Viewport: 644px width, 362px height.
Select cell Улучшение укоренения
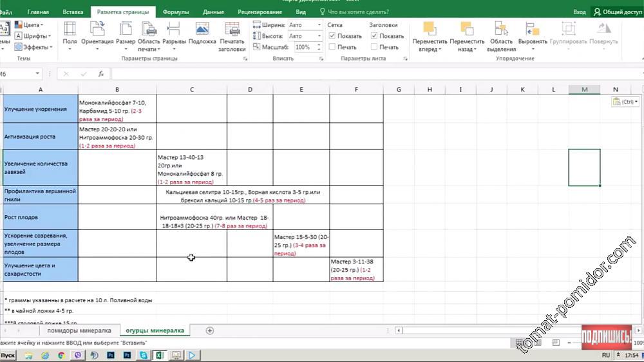[40, 109]
